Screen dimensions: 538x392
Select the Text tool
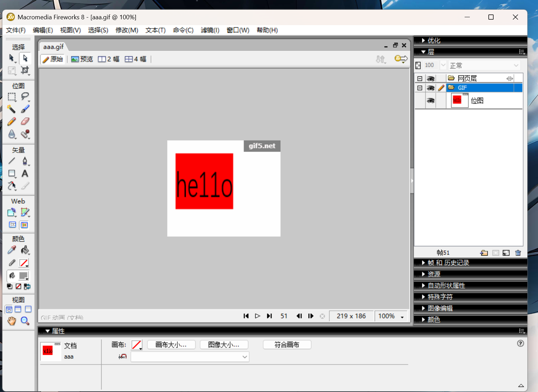(25, 174)
